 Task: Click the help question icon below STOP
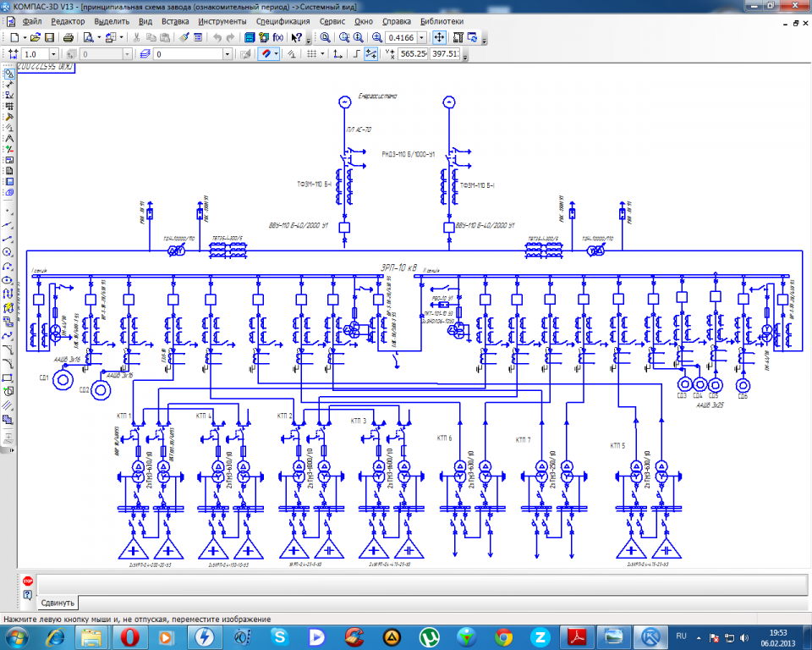pyautogui.click(x=27, y=594)
